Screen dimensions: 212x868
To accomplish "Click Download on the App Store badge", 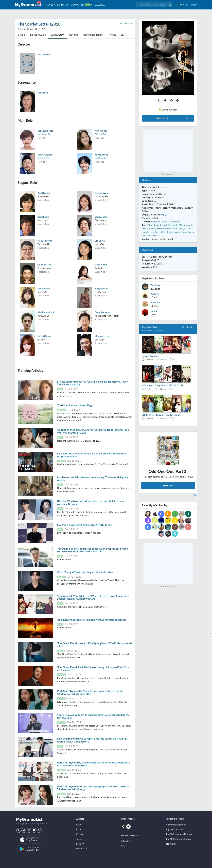I will tap(30, 839).
